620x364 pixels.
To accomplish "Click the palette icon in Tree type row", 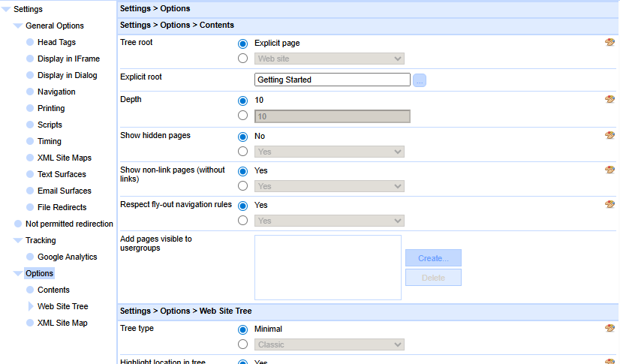I will [x=609, y=329].
